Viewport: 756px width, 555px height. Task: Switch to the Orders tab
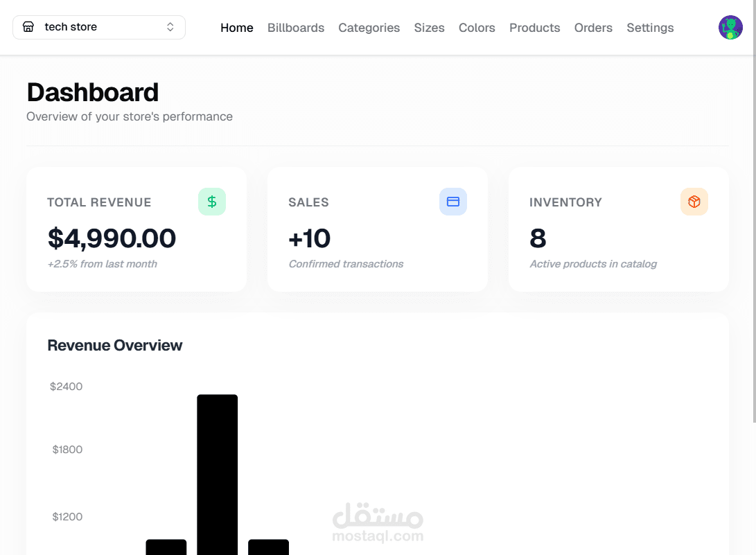tap(593, 28)
